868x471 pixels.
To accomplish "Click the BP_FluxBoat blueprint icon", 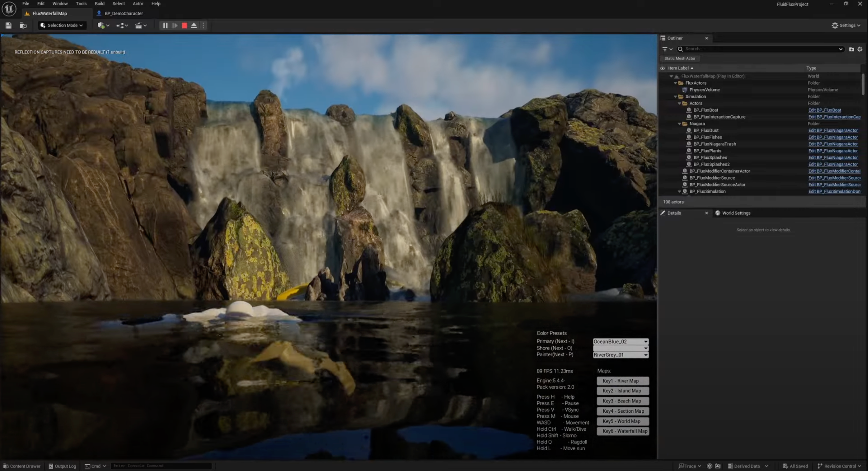I will tap(689, 110).
